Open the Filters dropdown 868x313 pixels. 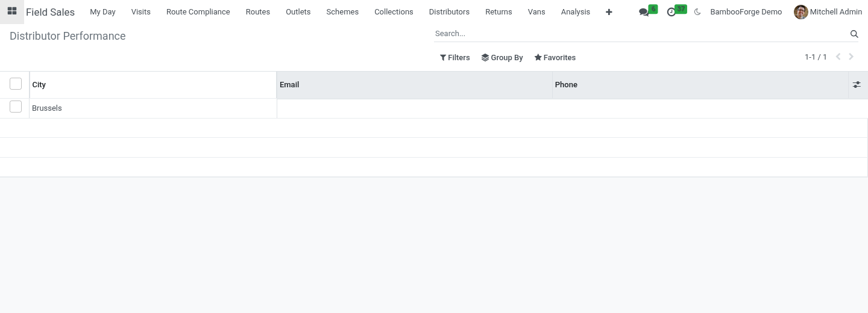click(454, 58)
